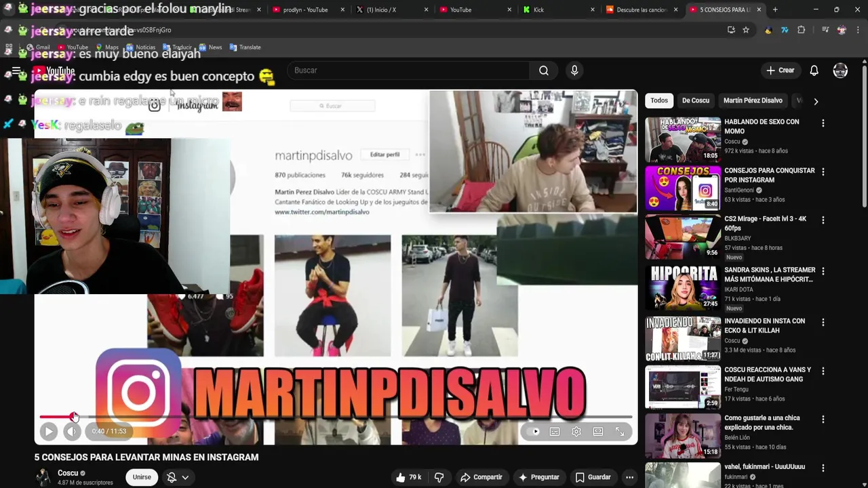Select the Todos filter chip
Image resolution: width=868 pixels, height=488 pixels.
click(659, 100)
